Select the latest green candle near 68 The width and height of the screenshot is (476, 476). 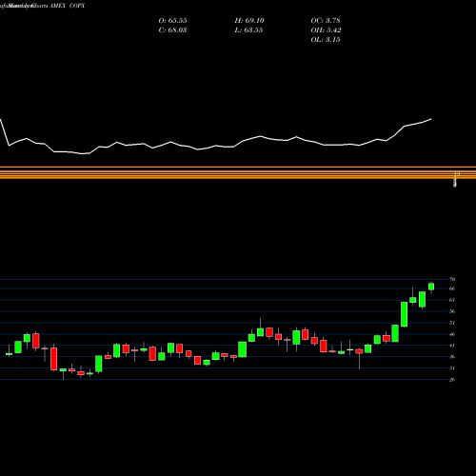coord(431,287)
